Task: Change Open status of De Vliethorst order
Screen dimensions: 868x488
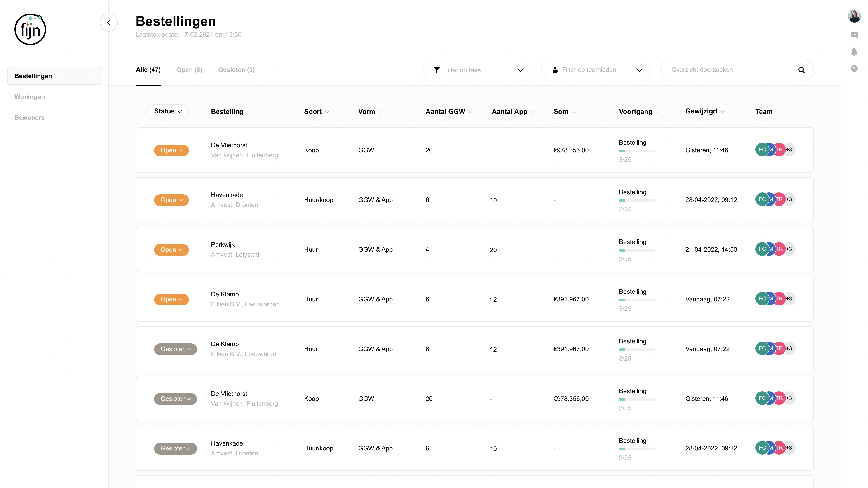Action: tap(171, 150)
